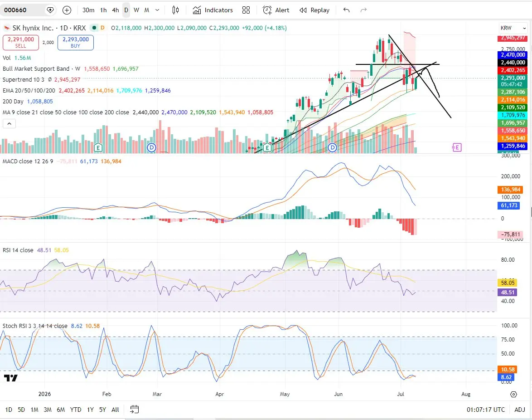Select the monthly M timeframe

[x=146, y=10]
